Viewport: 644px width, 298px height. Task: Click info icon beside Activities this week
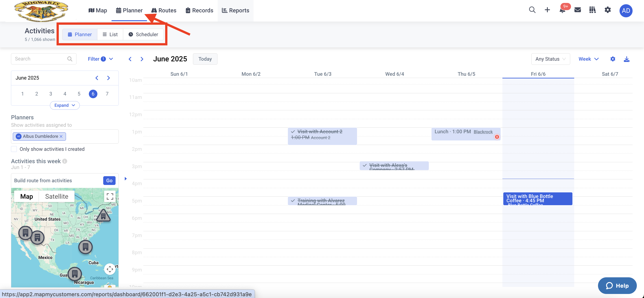(x=65, y=161)
